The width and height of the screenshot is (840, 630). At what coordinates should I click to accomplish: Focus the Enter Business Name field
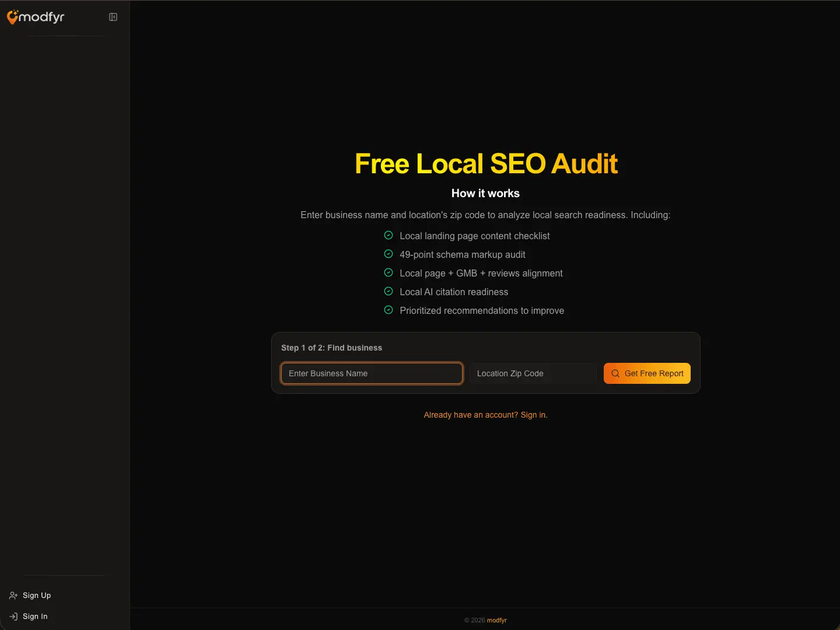372,373
